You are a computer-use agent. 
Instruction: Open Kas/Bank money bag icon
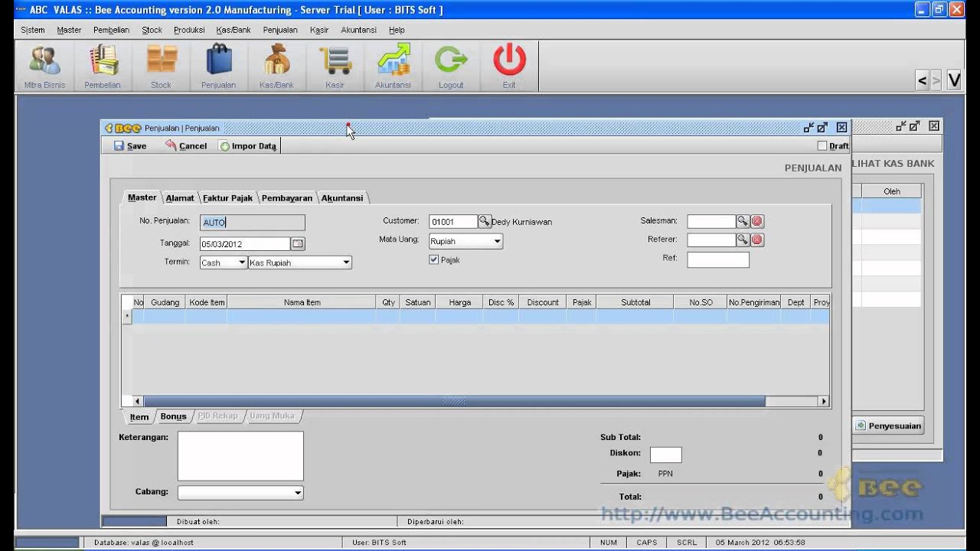[276, 66]
